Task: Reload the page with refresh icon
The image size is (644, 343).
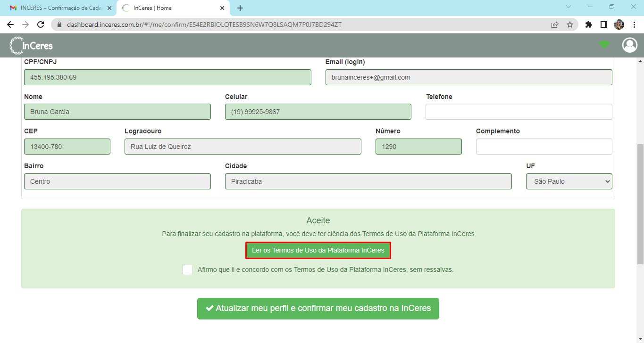Action: coord(41,24)
